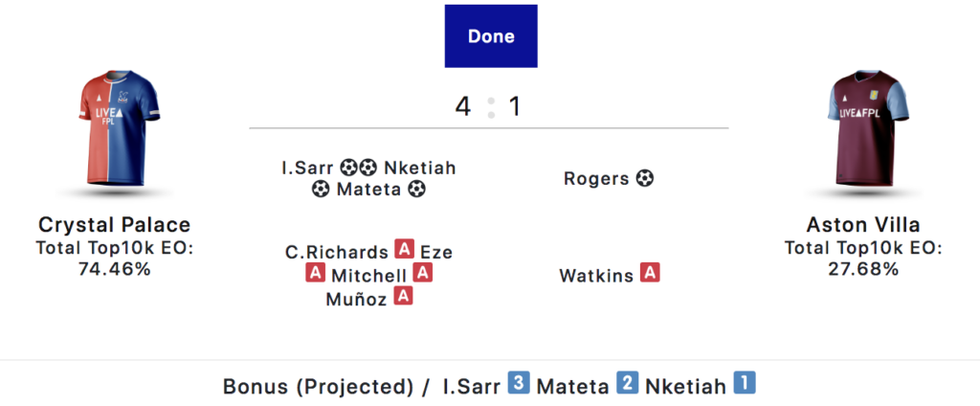This screenshot has height=406, width=980.
Task: Open the Crystal Palace team name
Action: click(x=114, y=225)
